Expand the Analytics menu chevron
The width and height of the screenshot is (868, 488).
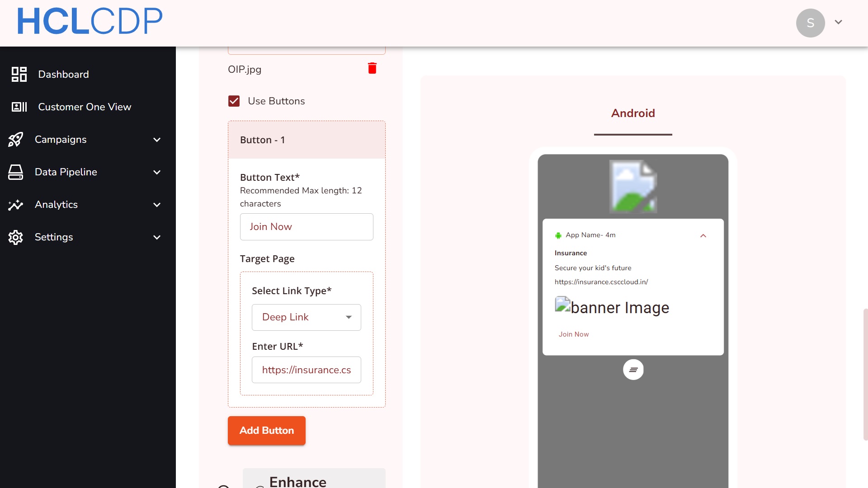pos(157,205)
